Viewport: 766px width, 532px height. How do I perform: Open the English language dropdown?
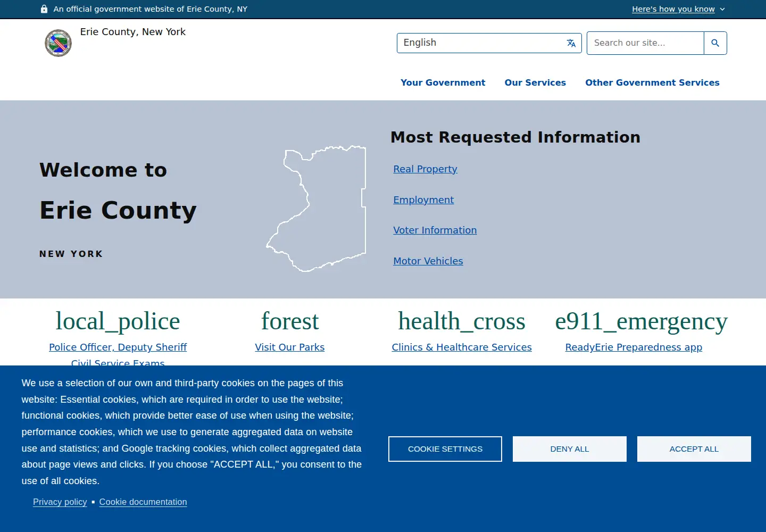point(489,43)
